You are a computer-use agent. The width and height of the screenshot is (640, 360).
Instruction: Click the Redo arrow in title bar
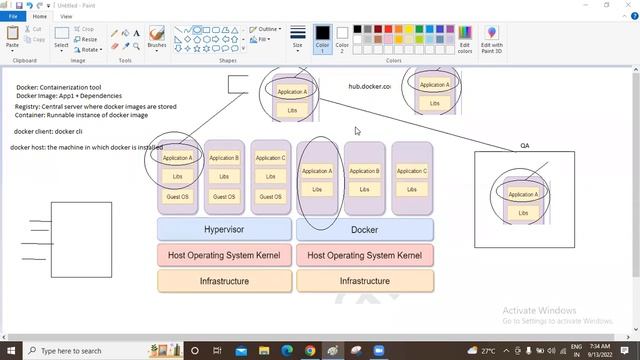[40, 5]
